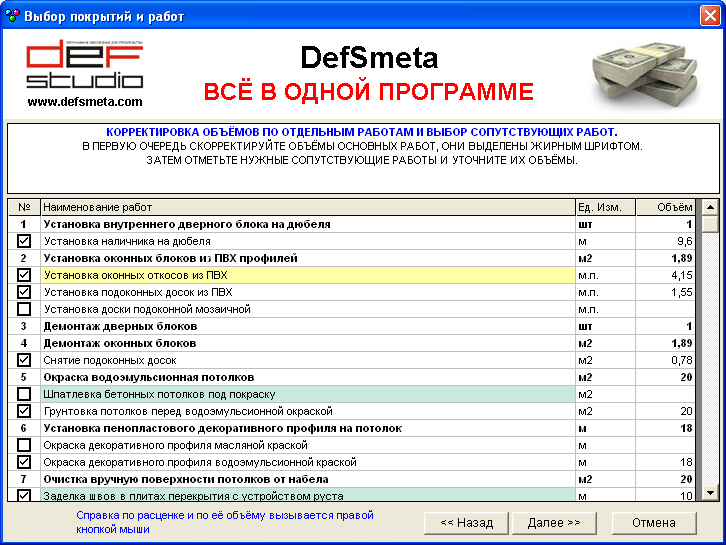Click the 'Объём' column header
This screenshot has height=545, width=726.
pyautogui.click(x=665, y=208)
